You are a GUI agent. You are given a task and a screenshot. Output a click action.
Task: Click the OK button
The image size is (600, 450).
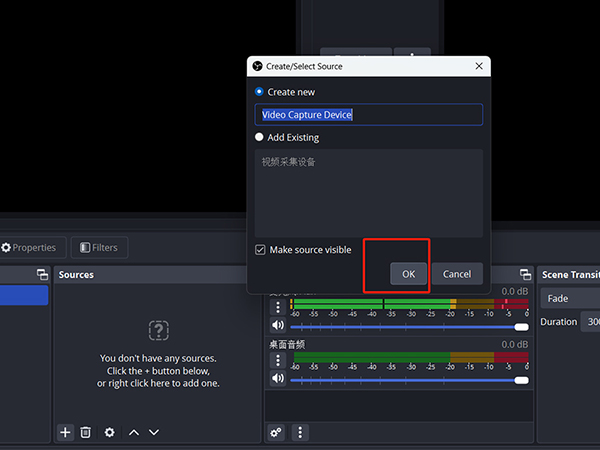pos(408,274)
